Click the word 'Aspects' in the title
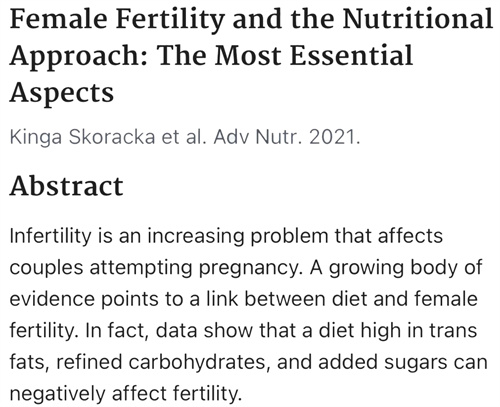This screenshot has height=407, width=500. (62, 93)
